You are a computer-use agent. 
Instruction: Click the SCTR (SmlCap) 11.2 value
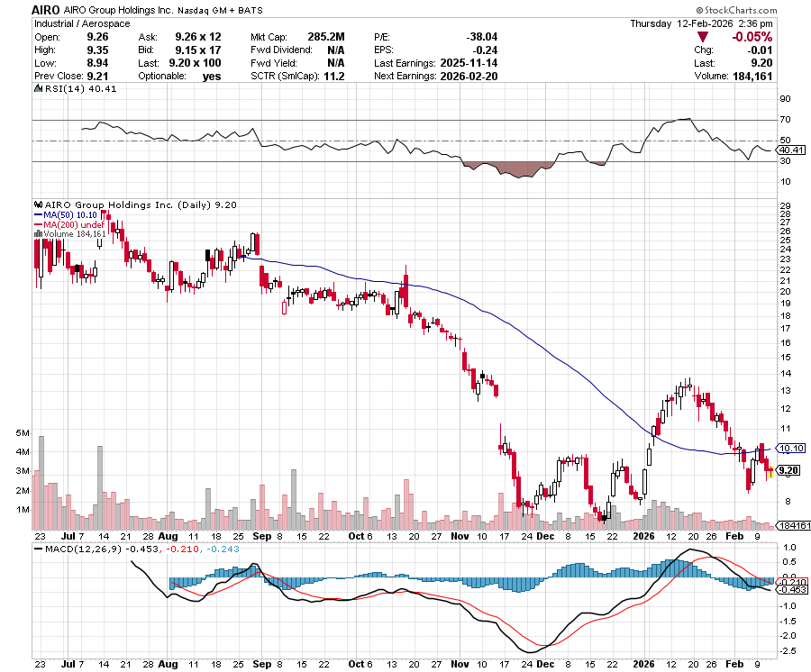point(334,76)
